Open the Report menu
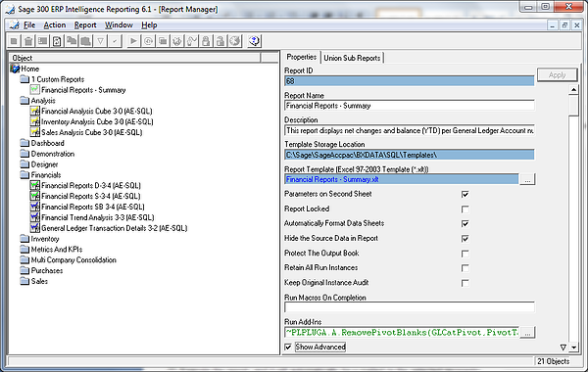Screen dimensions: 588x372 [85, 25]
